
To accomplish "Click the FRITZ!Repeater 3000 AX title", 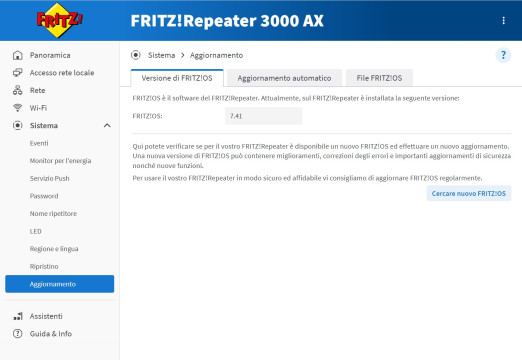I will [227, 21].
